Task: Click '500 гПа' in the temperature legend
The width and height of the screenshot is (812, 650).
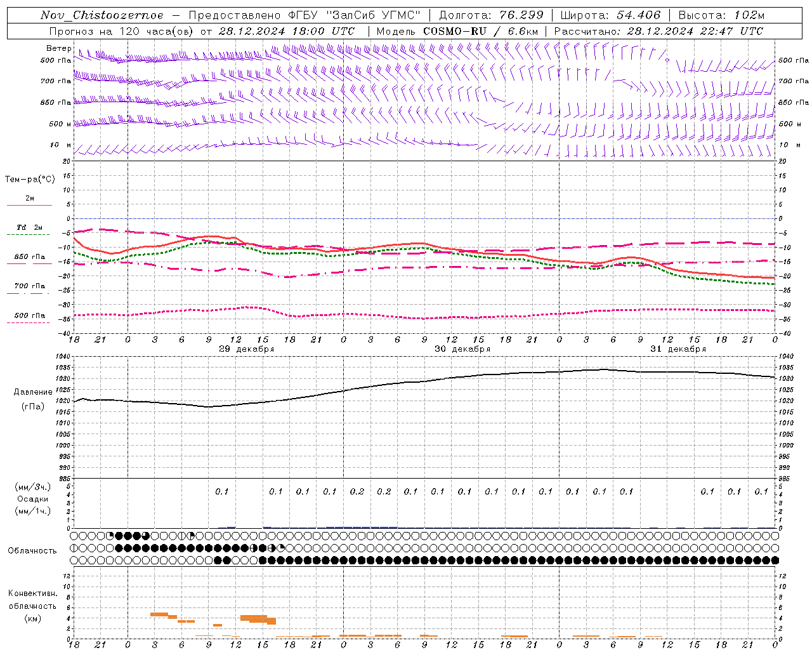Action: point(30,315)
